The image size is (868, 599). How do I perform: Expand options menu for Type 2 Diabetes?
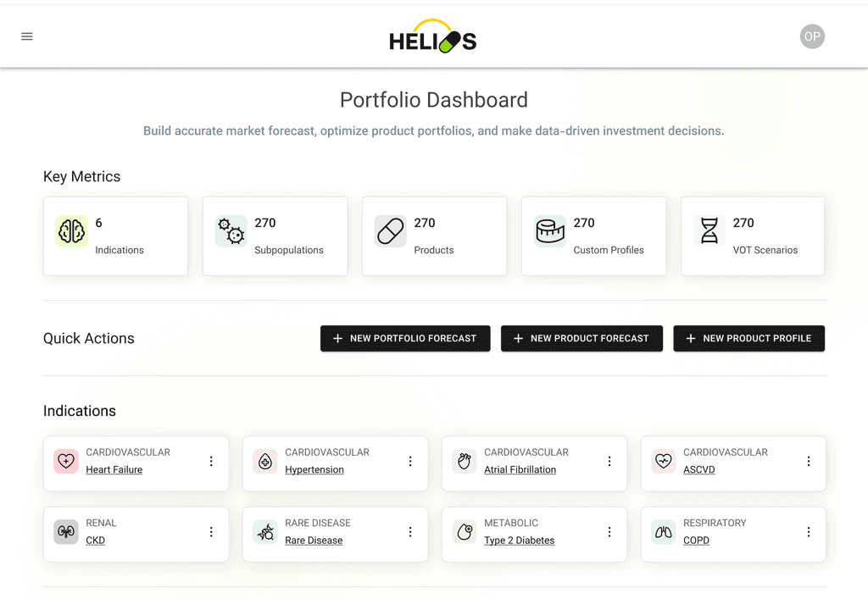(609, 532)
